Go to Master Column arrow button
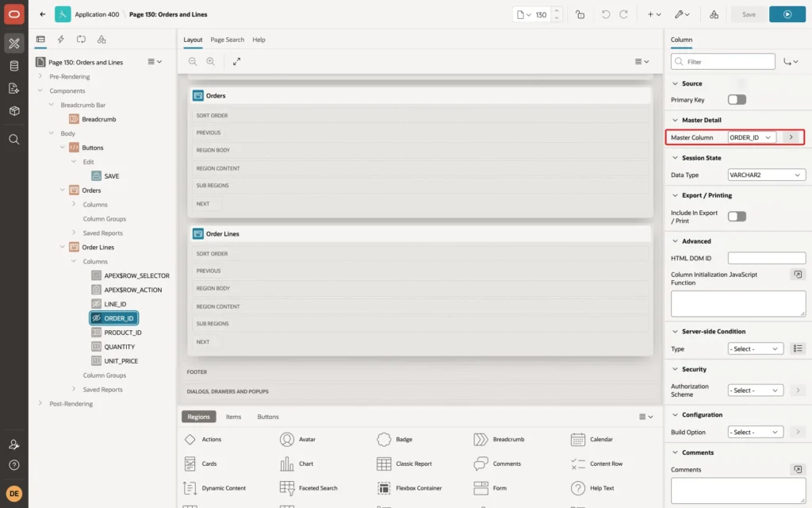The image size is (812, 508). tap(791, 137)
